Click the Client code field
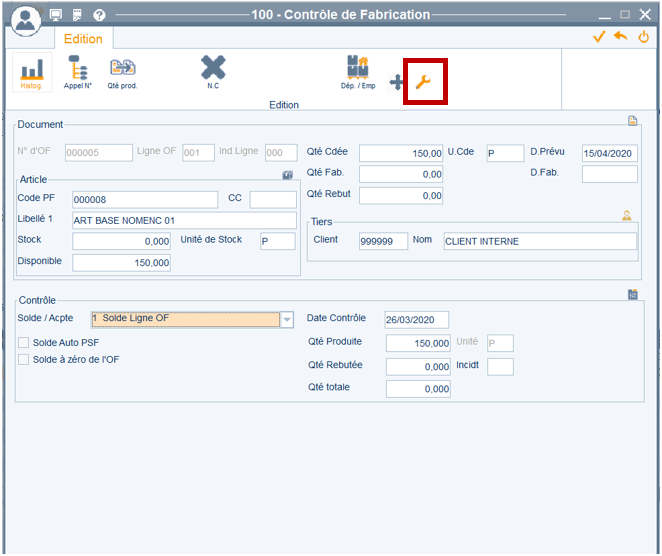 click(383, 241)
